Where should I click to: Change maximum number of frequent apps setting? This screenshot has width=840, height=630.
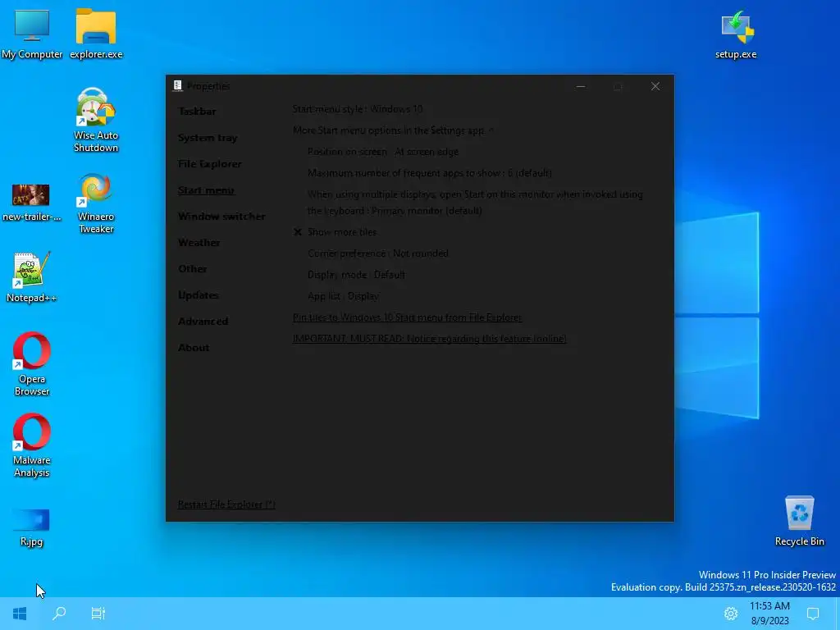pos(430,173)
